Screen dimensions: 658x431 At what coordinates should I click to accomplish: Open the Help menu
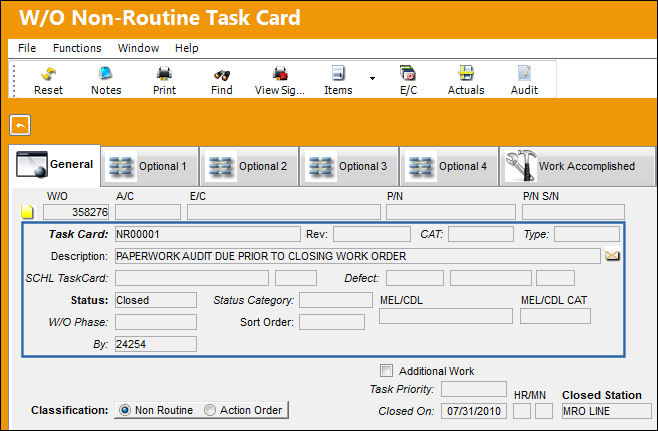[187, 48]
